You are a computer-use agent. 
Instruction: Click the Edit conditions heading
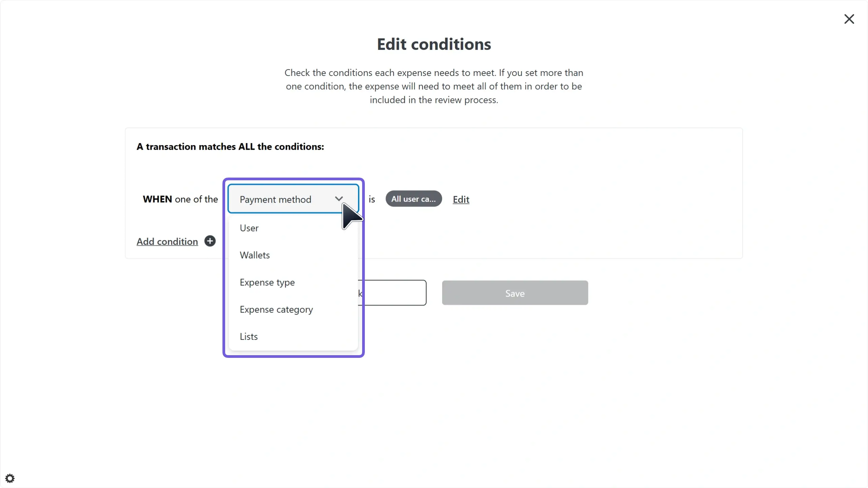tap(434, 44)
